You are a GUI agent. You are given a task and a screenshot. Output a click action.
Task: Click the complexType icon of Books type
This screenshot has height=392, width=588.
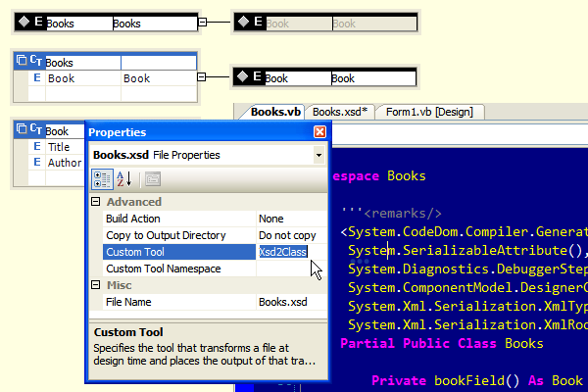pyautogui.click(x=22, y=60)
